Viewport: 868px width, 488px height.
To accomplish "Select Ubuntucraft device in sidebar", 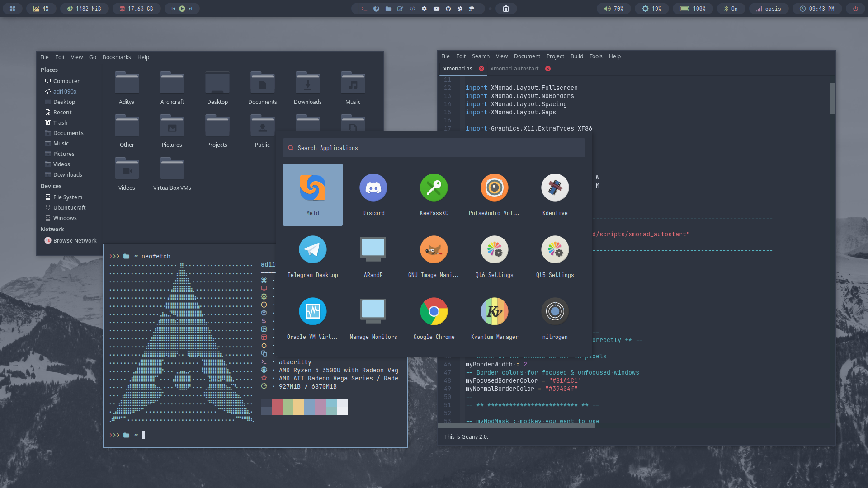I will [x=69, y=208].
